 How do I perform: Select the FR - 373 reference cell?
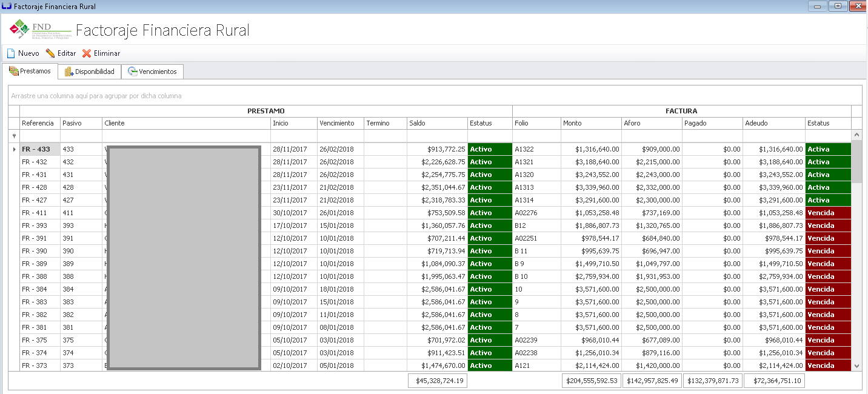coord(40,366)
